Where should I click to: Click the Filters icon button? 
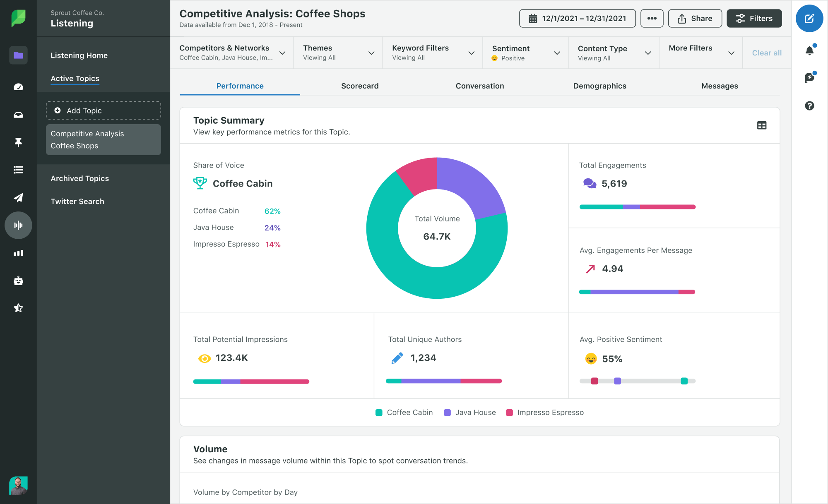coord(754,19)
